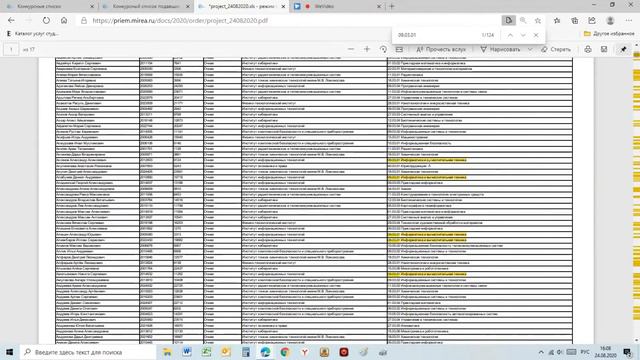Click the find-on-page search field
This screenshot has height=360, width=640.
[437, 35]
